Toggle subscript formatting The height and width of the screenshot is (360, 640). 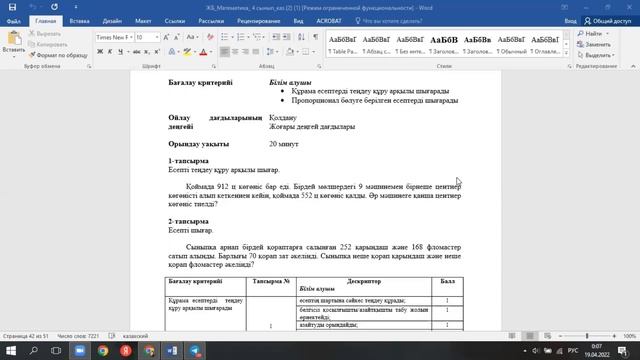pos(147,51)
